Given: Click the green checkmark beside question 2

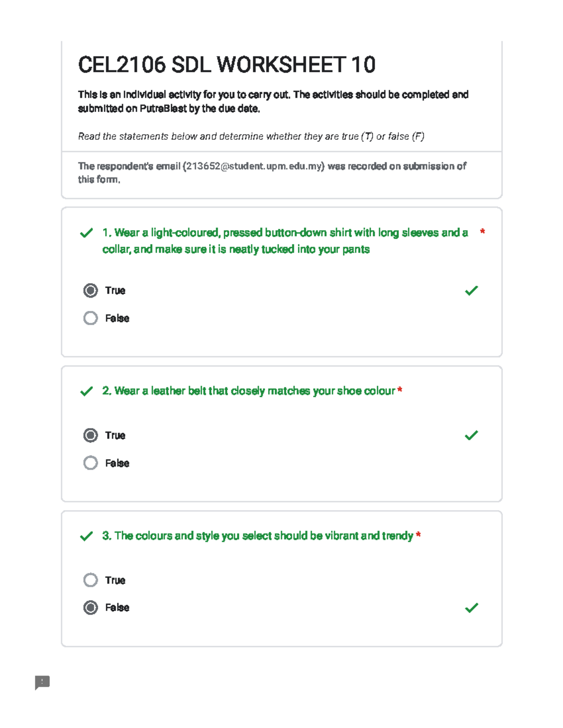Looking at the screenshot, I should pyautogui.click(x=86, y=391).
